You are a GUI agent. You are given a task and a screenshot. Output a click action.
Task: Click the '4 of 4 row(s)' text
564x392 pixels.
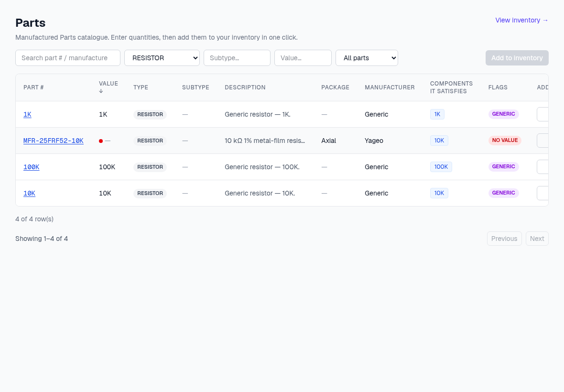(x=34, y=219)
